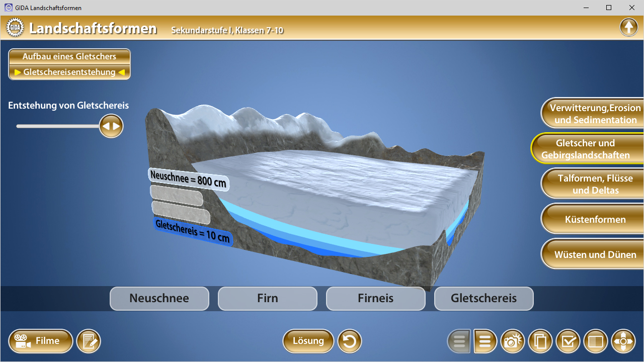The width and height of the screenshot is (644, 362).
Task: Click the four-arrow navigation control icon
Action: pyautogui.click(x=623, y=341)
